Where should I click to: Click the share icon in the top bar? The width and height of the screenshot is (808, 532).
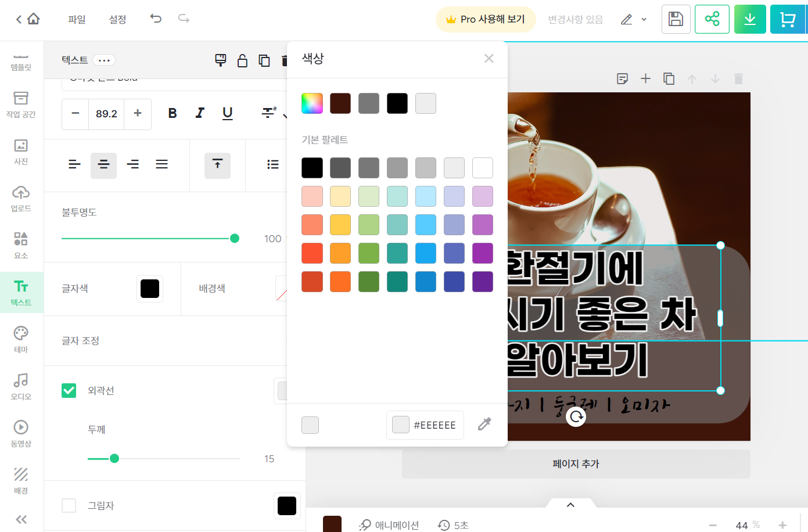[712, 19]
